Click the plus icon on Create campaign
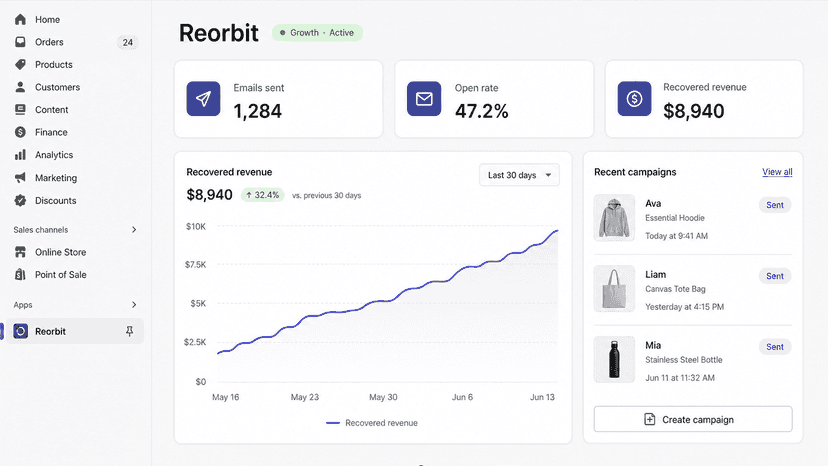Screen dimensions: 828x466 pos(650,420)
